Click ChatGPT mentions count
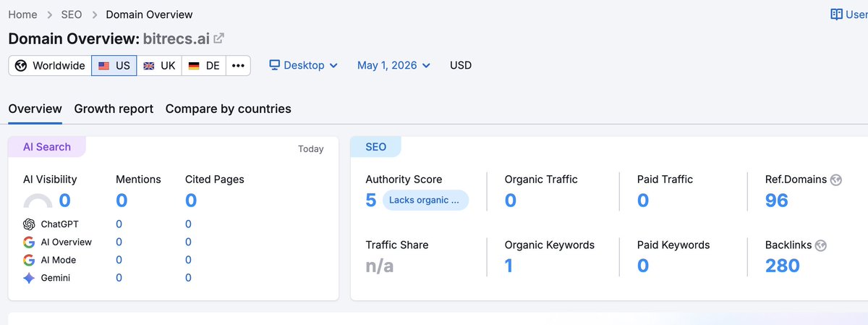Viewport: 868px width, 325px height. tap(119, 224)
